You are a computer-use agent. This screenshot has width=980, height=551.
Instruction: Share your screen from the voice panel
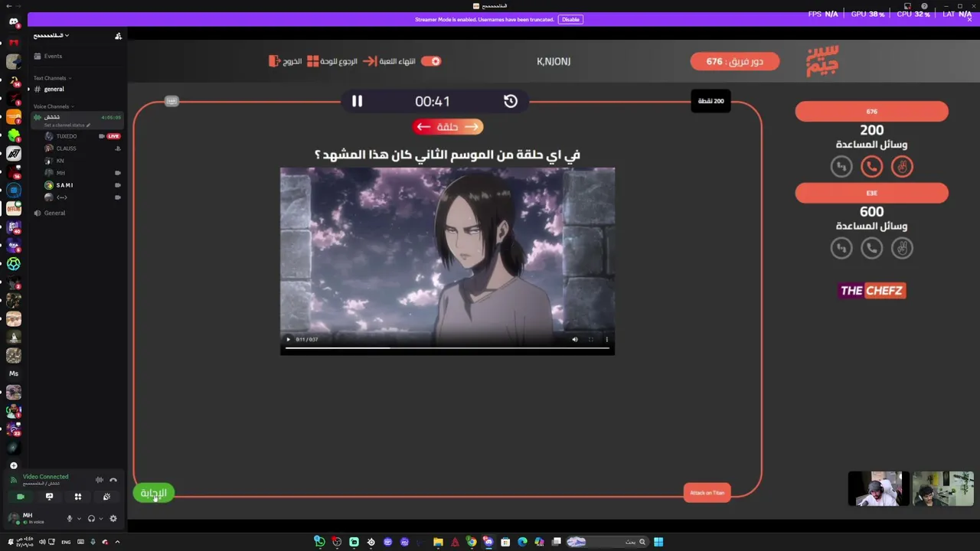pyautogui.click(x=49, y=497)
